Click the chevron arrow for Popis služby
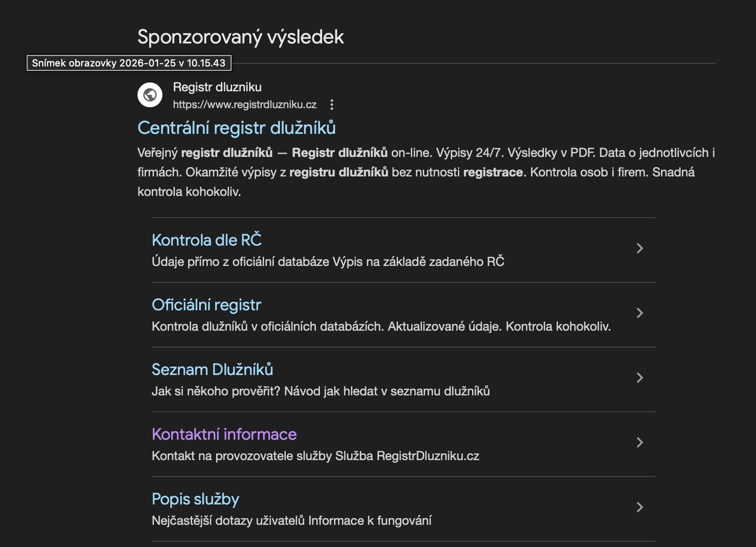 pyautogui.click(x=639, y=507)
